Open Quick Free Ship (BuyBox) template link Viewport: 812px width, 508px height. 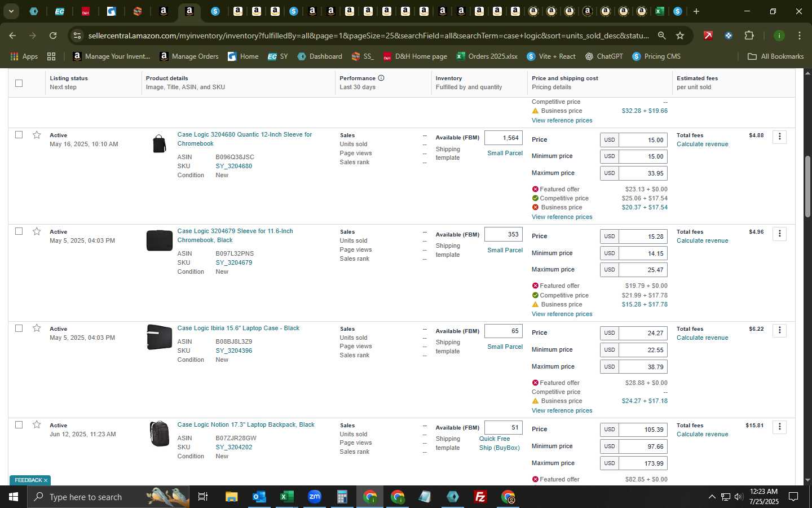[500, 443]
